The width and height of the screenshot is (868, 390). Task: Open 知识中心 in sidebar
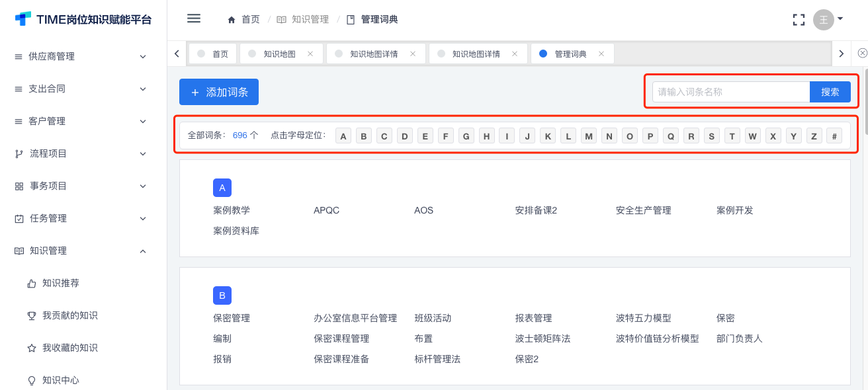tap(61, 380)
